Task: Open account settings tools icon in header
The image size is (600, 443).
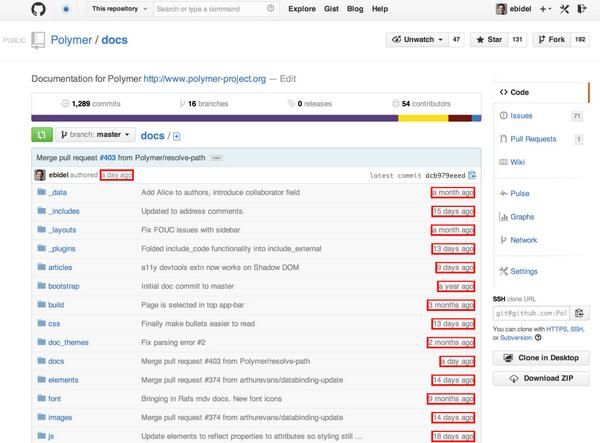Action: [x=564, y=9]
